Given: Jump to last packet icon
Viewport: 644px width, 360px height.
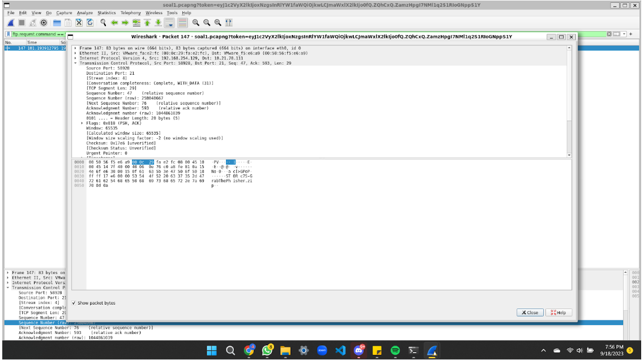Looking at the screenshot, I should pyautogui.click(x=157, y=23).
